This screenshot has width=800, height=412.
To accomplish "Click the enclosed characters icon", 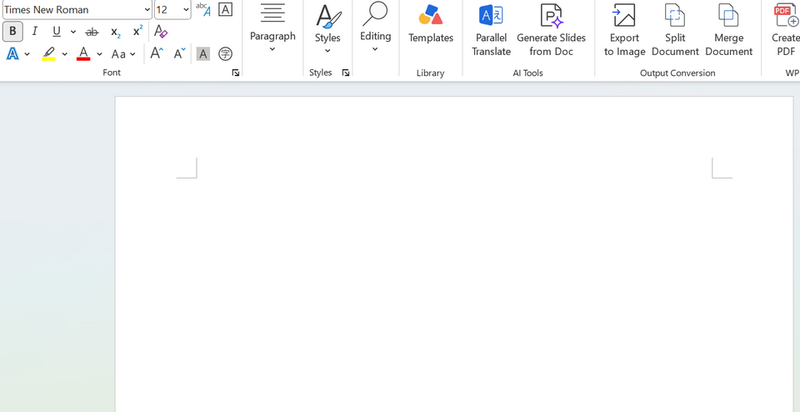I will [x=225, y=54].
